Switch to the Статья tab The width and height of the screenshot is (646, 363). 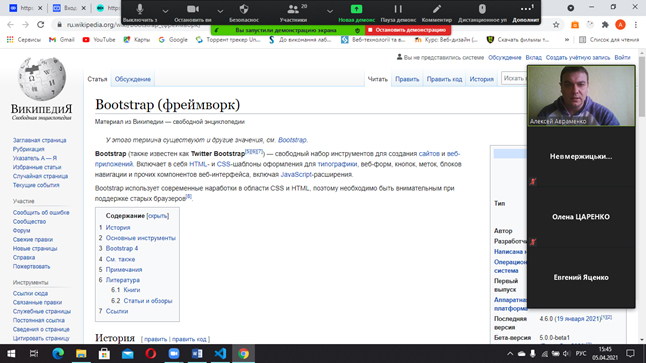coord(97,79)
